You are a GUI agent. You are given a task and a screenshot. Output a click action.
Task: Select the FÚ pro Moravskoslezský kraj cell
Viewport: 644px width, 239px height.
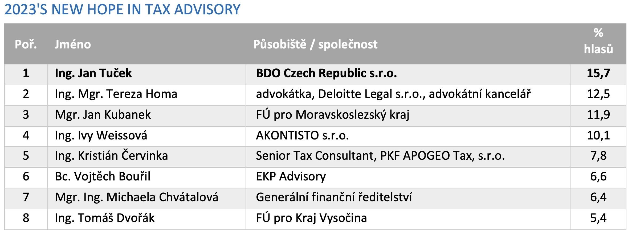pyautogui.click(x=408, y=115)
